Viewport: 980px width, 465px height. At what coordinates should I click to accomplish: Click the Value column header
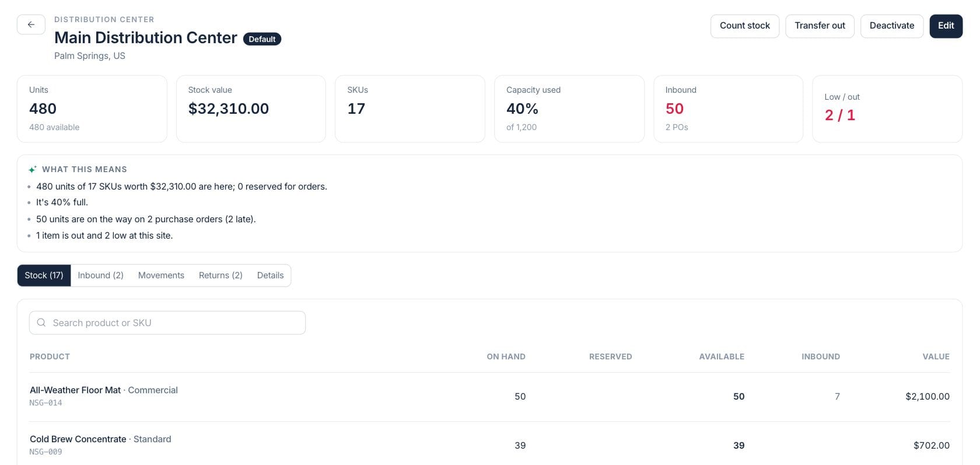pos(936,356)
